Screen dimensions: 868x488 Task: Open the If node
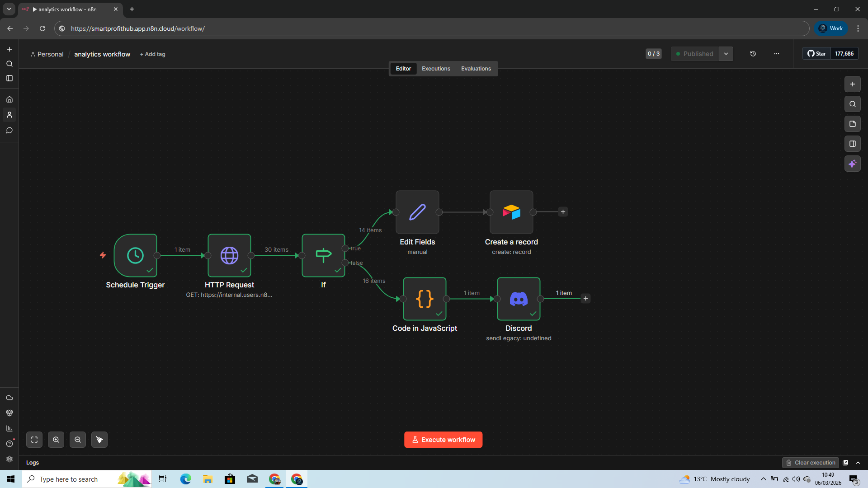click(x=323, y=256)
